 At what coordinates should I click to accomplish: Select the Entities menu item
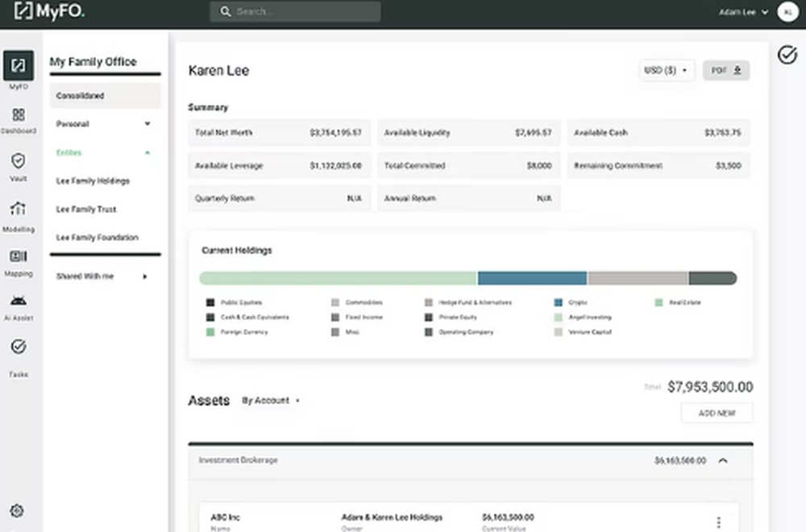coord(69,152)
